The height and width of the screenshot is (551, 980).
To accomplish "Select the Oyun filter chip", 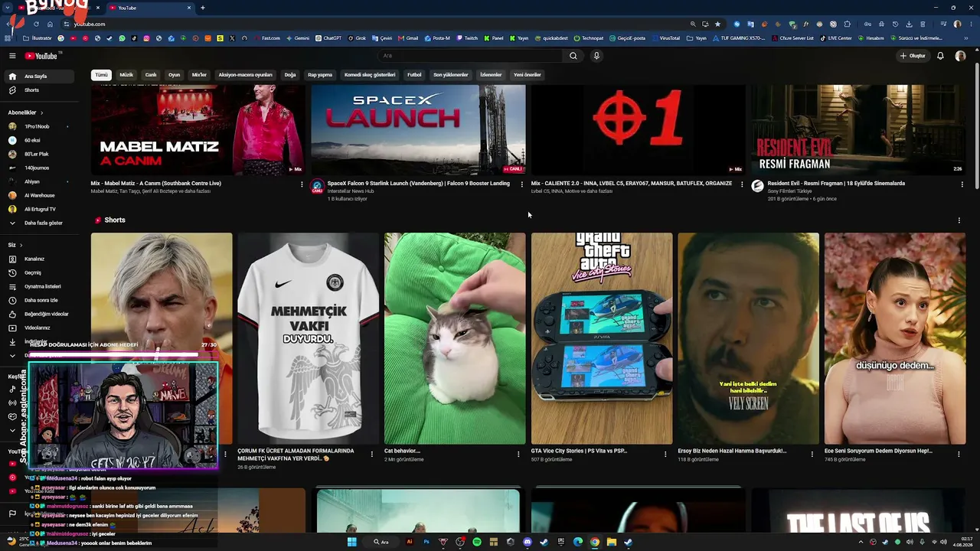I will pos(175,75).
